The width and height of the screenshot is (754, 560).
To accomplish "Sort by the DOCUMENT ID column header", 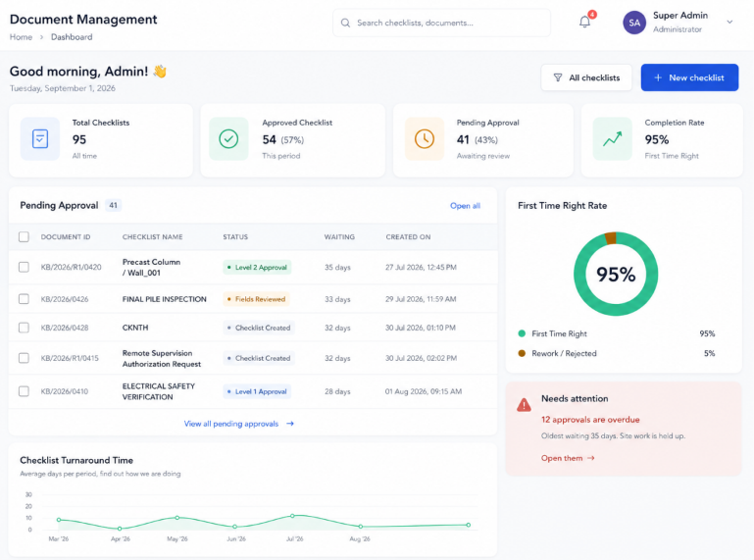I will (66, 236).
